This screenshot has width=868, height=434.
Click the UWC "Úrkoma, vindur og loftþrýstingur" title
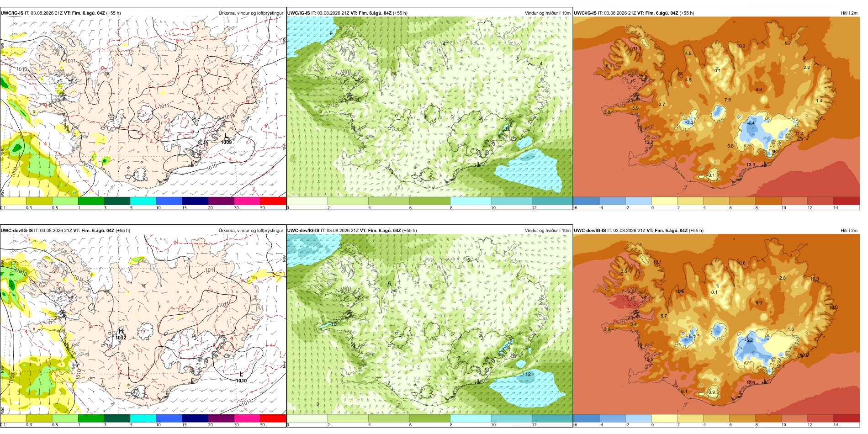[251, 13]
